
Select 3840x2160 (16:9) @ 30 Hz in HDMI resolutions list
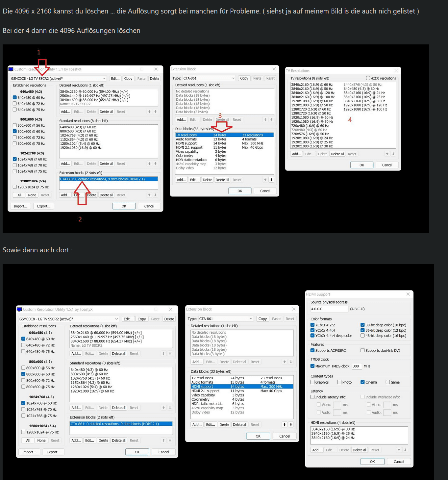[333, 429]
